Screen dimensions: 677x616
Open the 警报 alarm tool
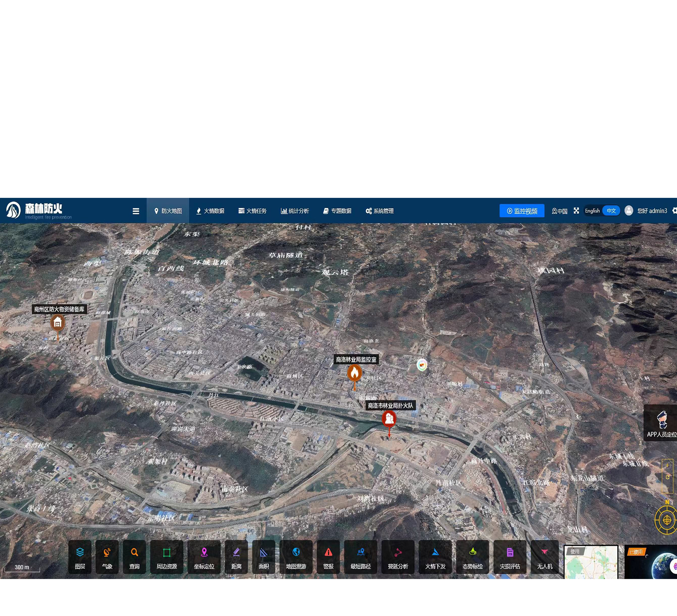coord(328,557)
